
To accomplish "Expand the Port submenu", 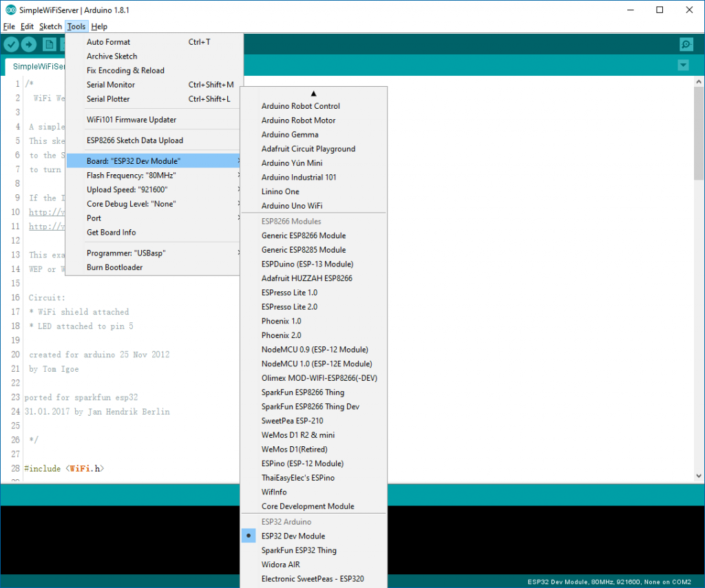I will coord(154,218).
